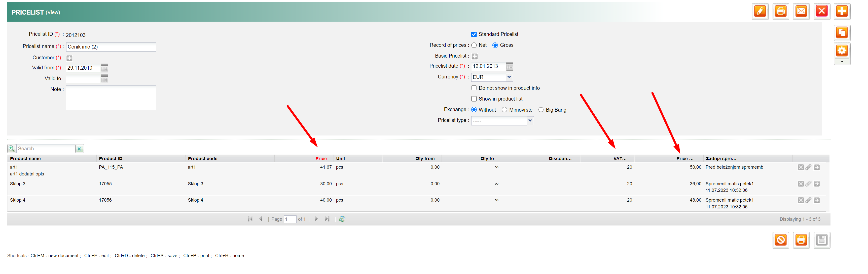Image resolution: width=868 pixels, height=274 pixels.
Task: Click the orange plus new document icon
Action: [x=842, y=12]
